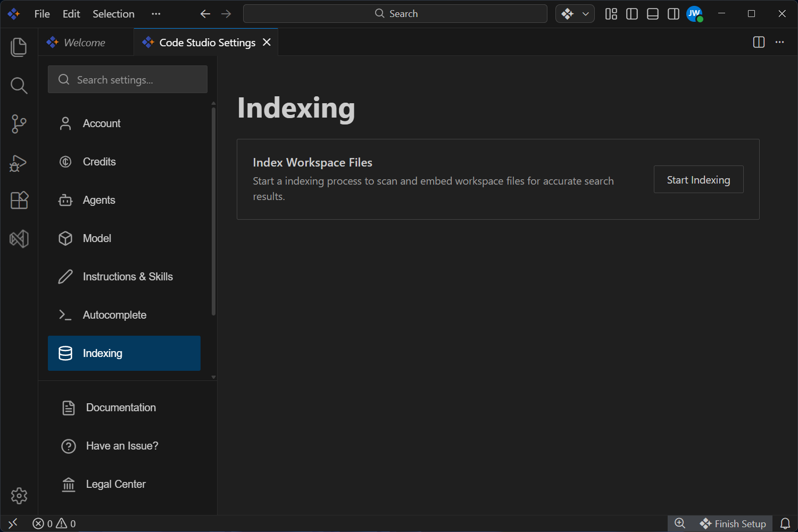Open Credits settings section

tap(124, 162)
